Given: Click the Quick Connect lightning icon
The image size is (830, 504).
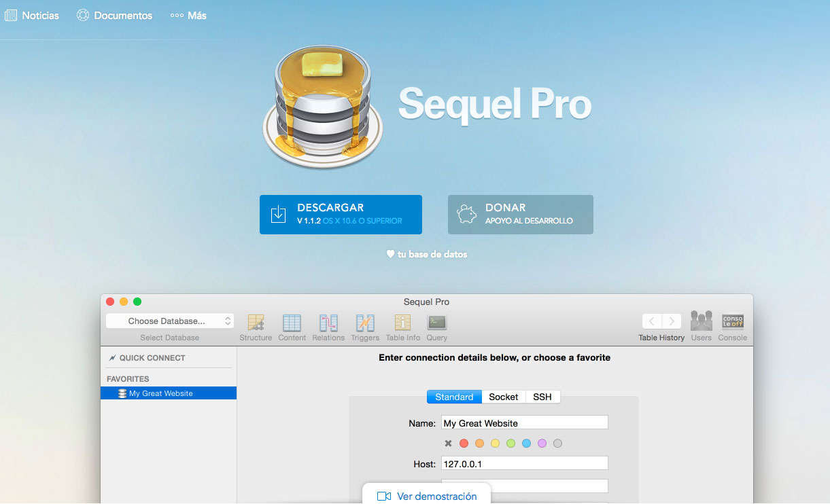Looking at the screenshot, I should [x=112, y=358].
